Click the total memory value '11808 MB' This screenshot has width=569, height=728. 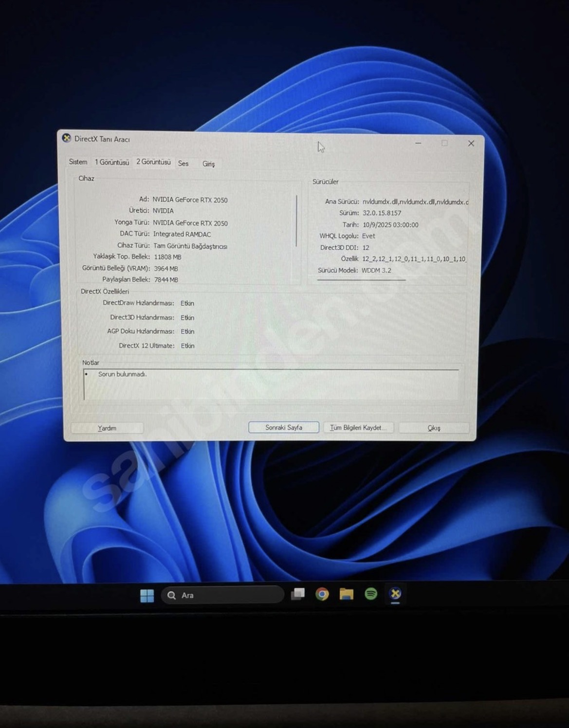click(x=167, y=257)
